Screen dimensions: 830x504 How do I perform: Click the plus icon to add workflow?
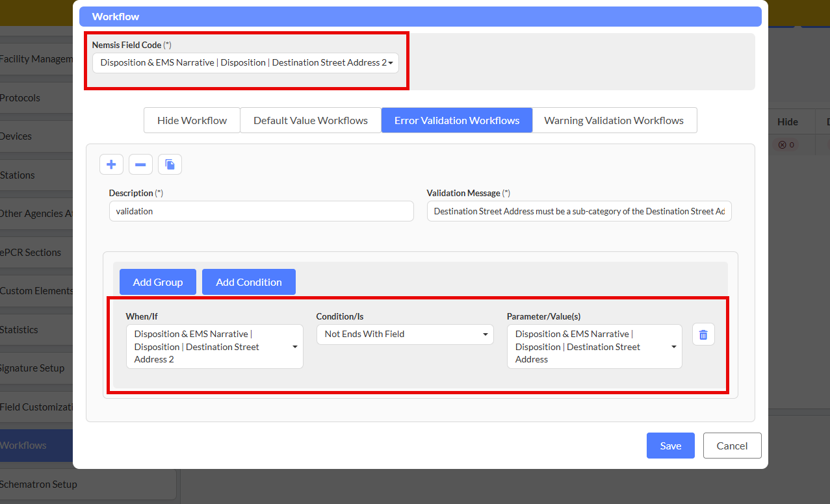111,164
